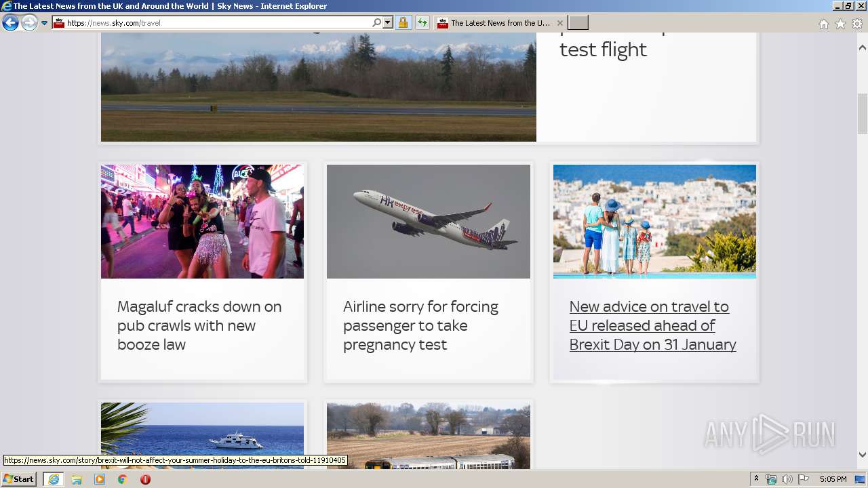Screen dimensions: 868x488
Task: Open the airfield runway lead story image
Action: [319, 87]
